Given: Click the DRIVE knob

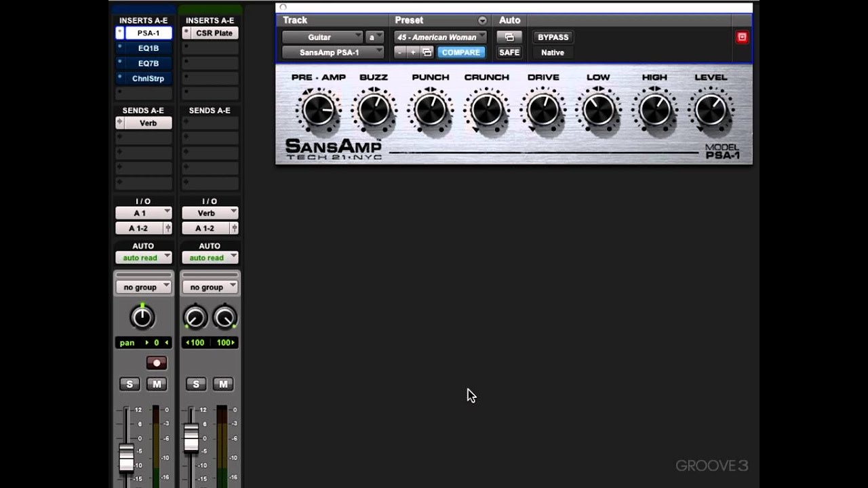Looking at the screenshot, I should point(542,110).
